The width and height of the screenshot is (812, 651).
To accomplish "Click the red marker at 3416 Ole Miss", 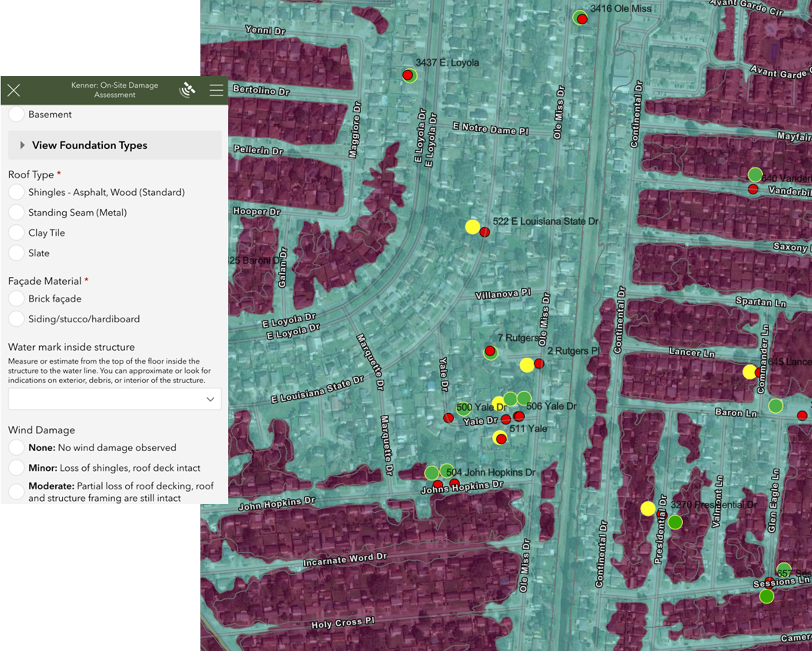I will (x=582, y=19).
